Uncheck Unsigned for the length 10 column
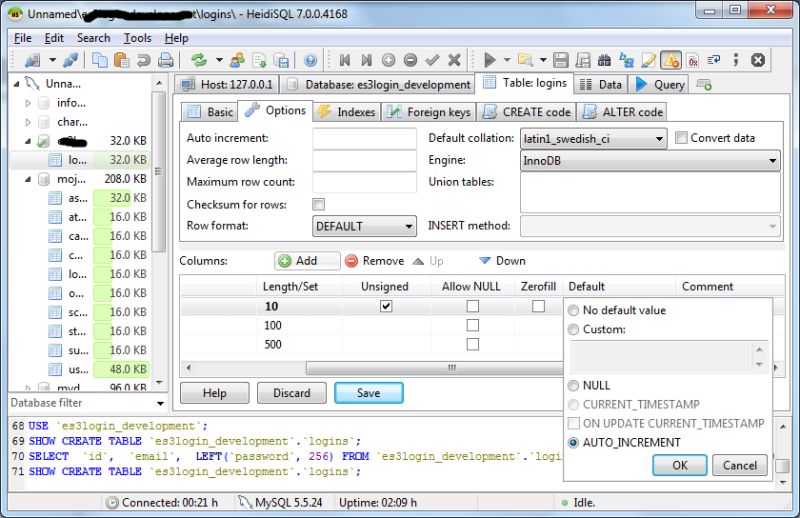The image size is (800, 518). pyautogui.click(x=386, y=306)
